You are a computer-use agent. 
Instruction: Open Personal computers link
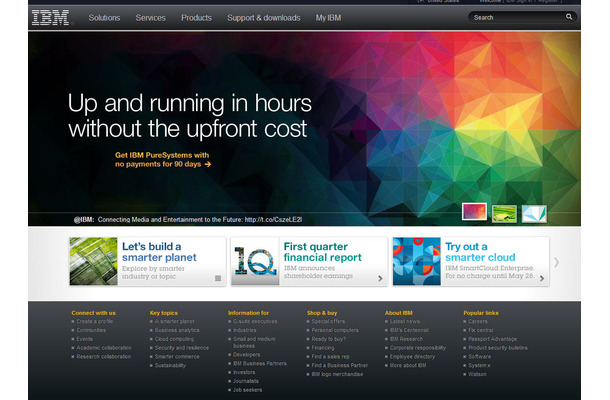[335, 330]
